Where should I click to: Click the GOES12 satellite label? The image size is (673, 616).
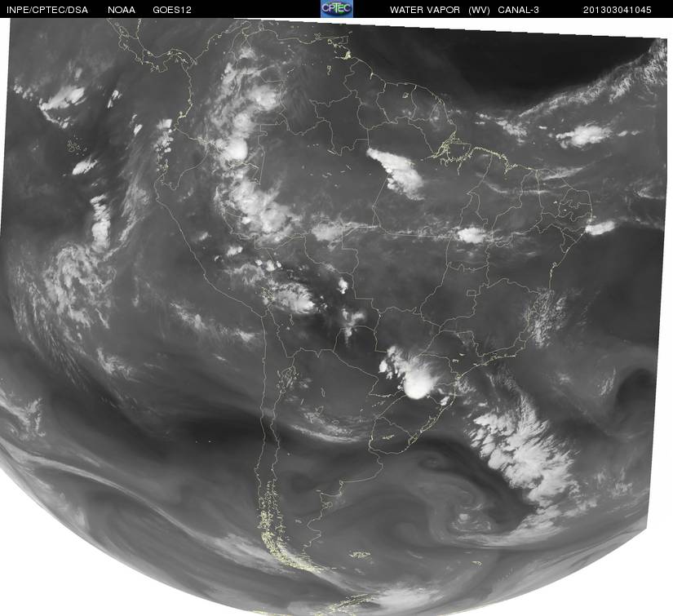[172, 10]
